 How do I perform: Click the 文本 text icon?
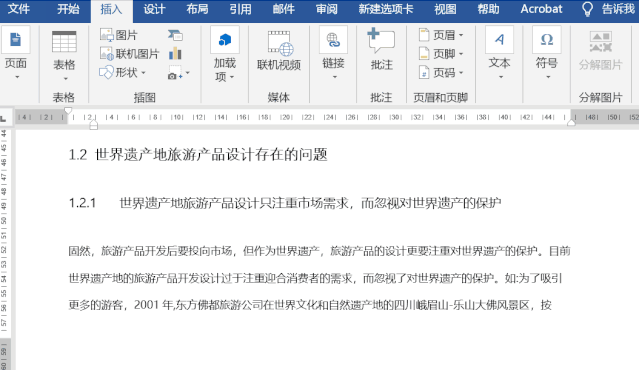499,40
